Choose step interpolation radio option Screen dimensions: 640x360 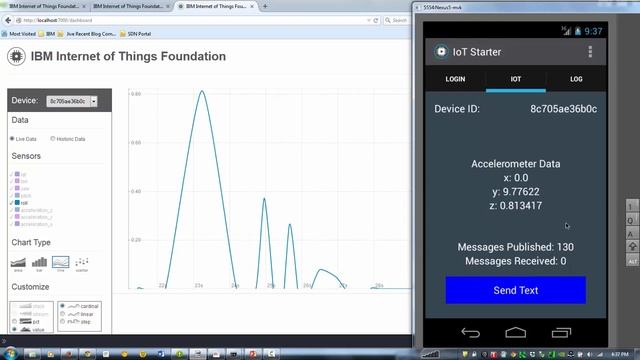62,322
